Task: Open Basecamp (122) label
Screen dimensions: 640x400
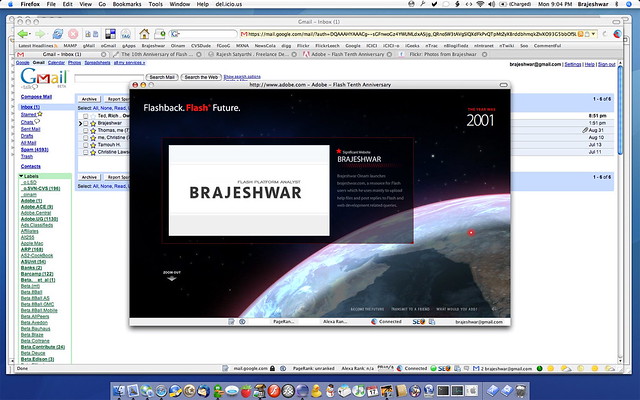Action: (x=37, y=273)
